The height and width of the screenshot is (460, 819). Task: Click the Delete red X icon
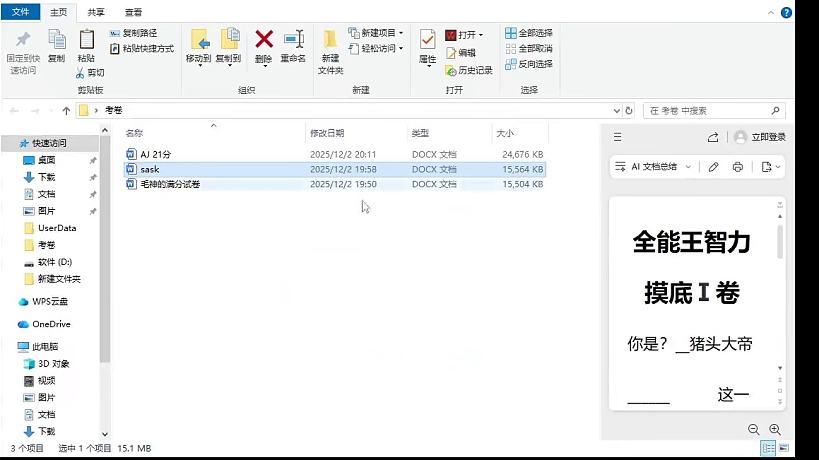click(x=264, y=39)
